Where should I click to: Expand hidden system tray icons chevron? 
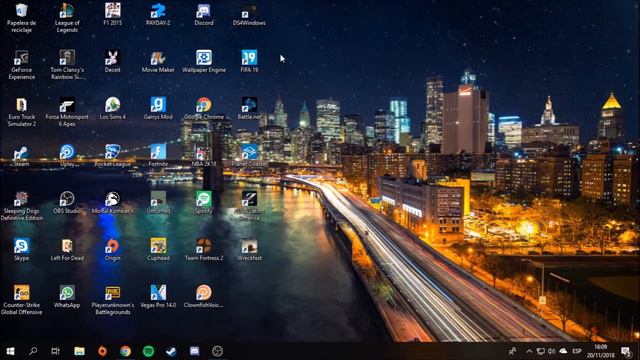pos(529,351)
